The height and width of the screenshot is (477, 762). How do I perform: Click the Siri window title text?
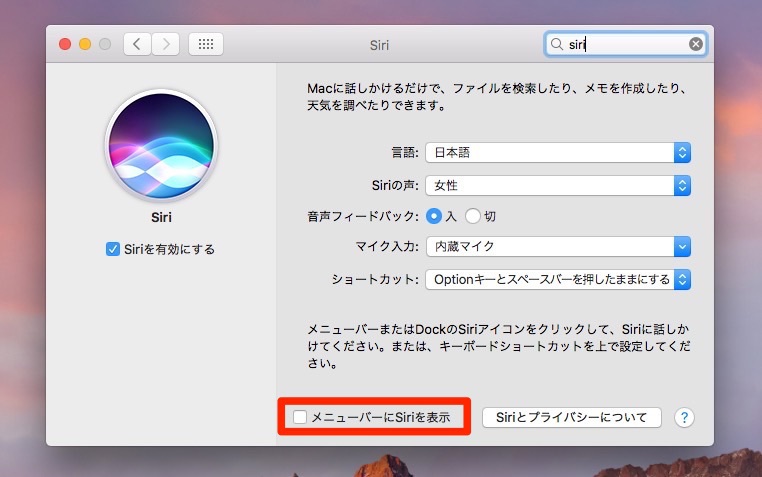pos(379,45)
